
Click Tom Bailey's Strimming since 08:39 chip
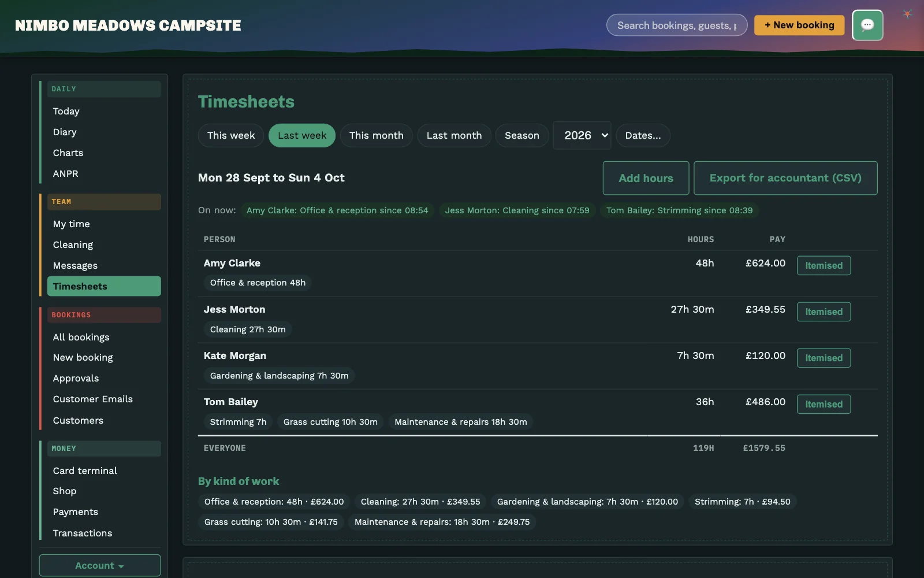(x=680, y=210)
